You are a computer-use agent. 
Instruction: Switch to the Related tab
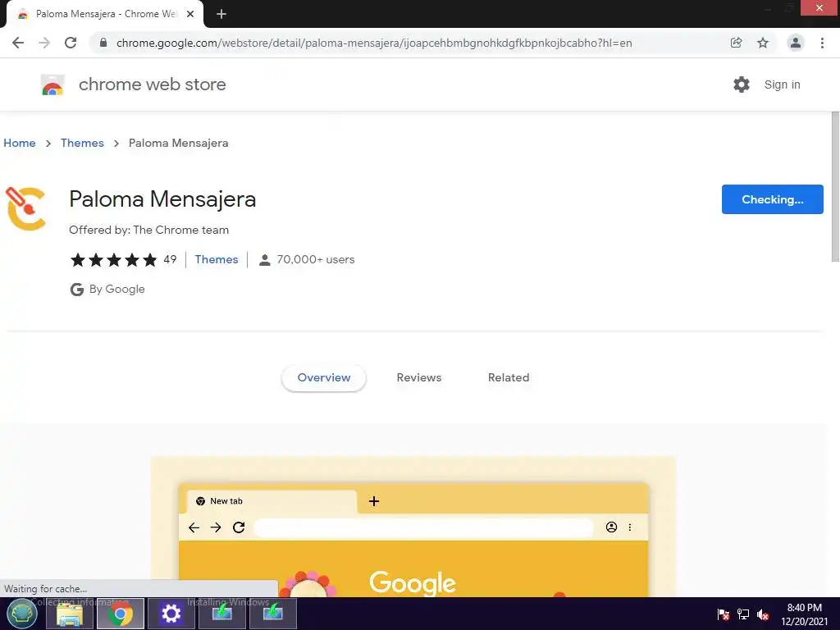coord(509,377)
